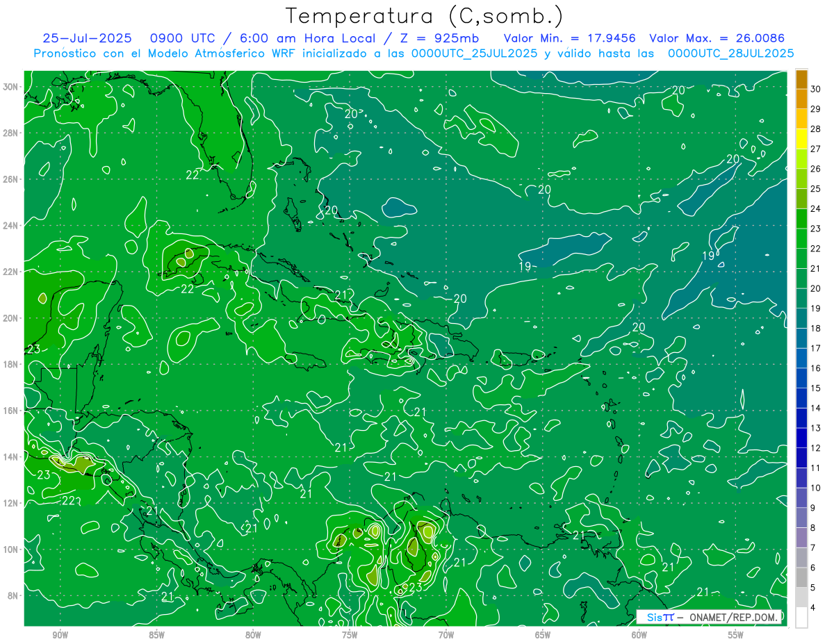Click the legend value '30'
The width and height of the screenshot is (834, 644).
(815, 89)
